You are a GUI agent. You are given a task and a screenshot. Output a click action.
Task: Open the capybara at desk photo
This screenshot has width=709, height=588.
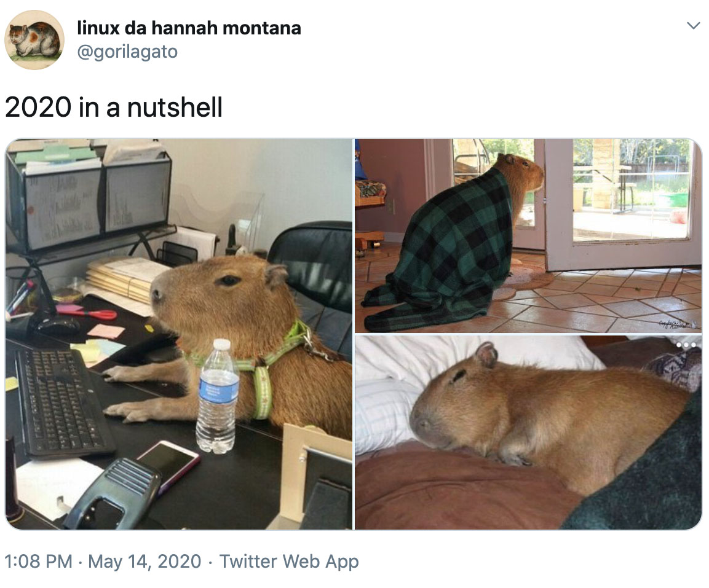pos(179,334)
